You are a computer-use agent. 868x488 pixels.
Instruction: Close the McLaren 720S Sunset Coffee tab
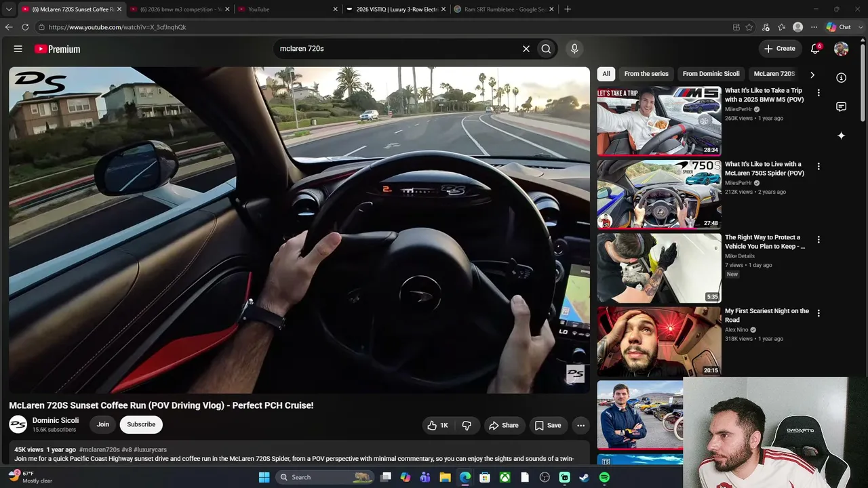pyautogui.click(x=119, y=9)
